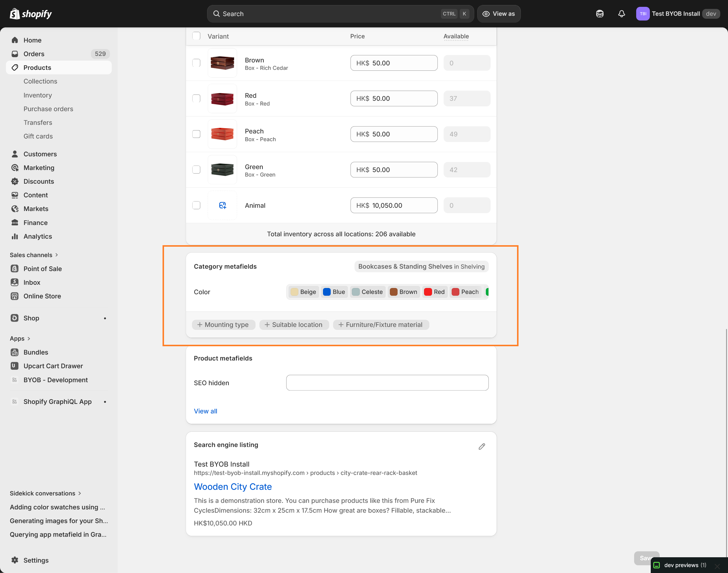The image size is (728, 573).
Task: Expand the Sales channels section
Action: pyautogui.click(x=56, y=255)
